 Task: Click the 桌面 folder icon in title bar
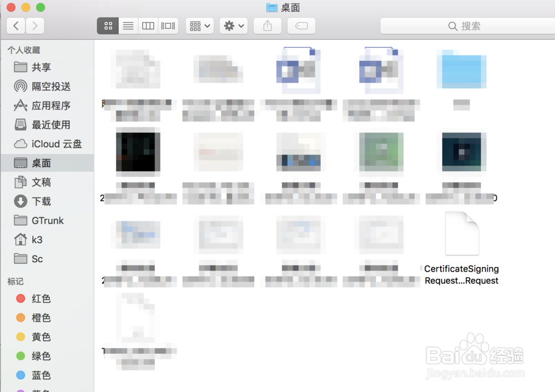[272, 7]
